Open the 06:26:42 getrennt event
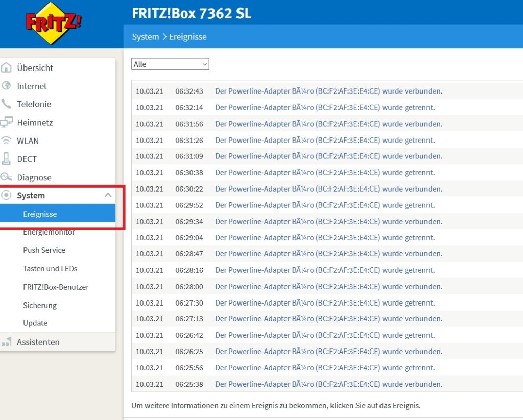Image resolution: width=523 pixels, height=420 pixels. click(325, 335)
